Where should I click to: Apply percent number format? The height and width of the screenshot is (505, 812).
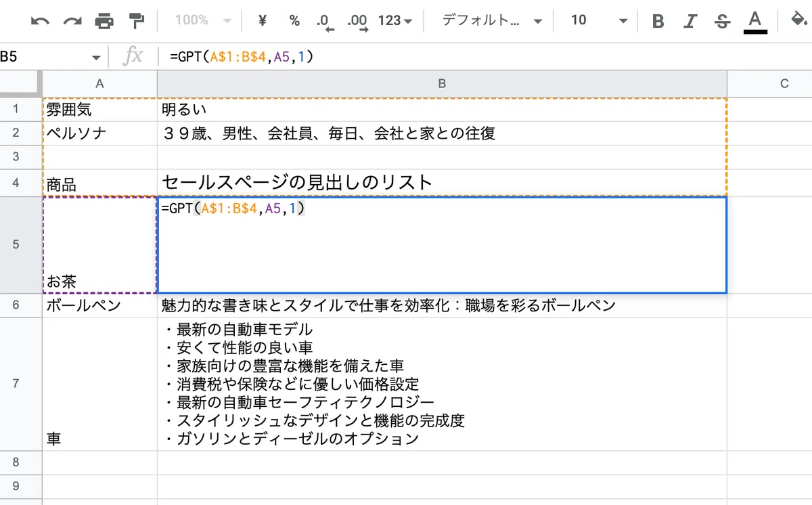pos(294,20)
